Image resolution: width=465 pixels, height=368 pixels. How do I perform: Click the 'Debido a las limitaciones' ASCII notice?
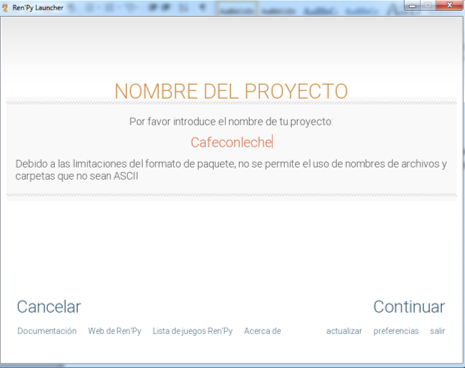click(x=231, y=170)
